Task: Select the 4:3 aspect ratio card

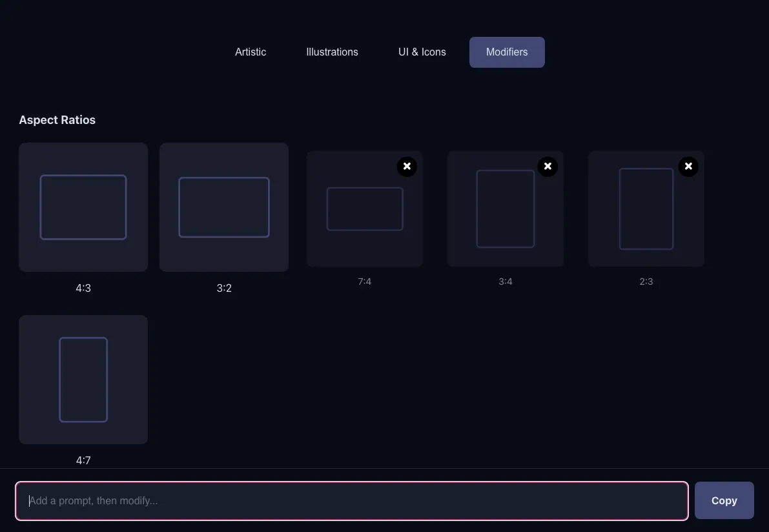Action: point(83,207)
